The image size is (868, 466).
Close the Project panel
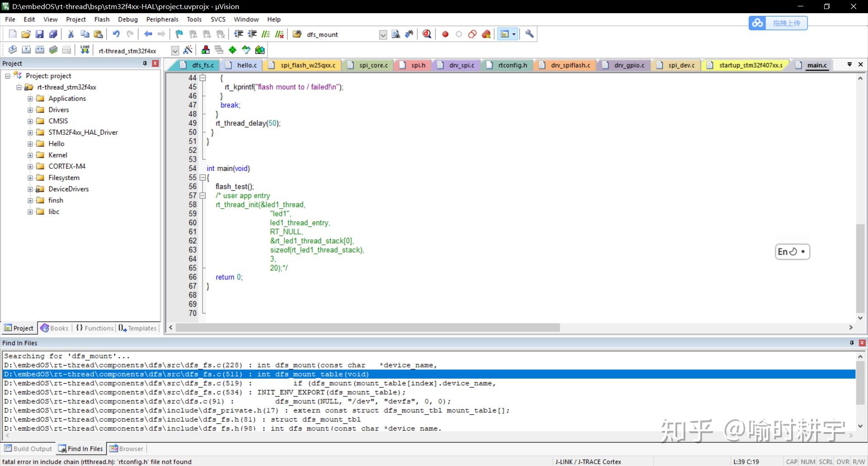click(155, 63)
